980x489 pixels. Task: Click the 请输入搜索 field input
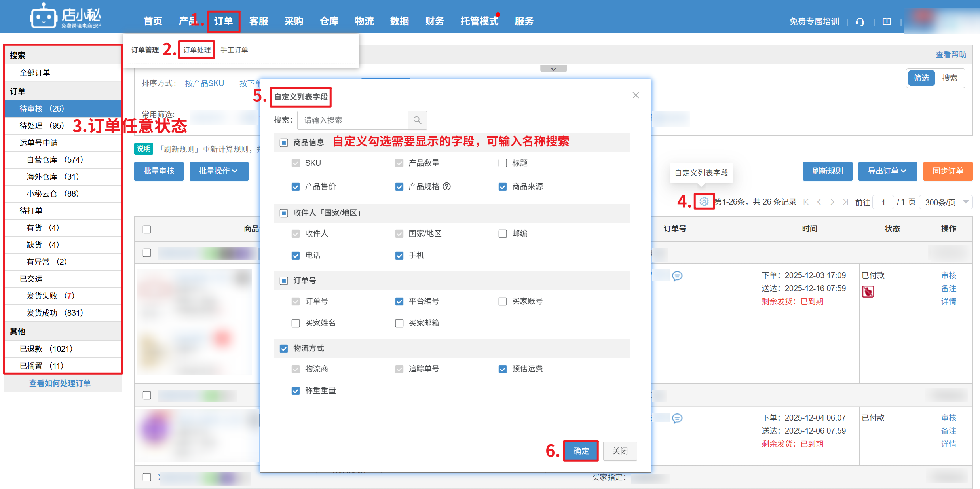click(x=352, y=120)
